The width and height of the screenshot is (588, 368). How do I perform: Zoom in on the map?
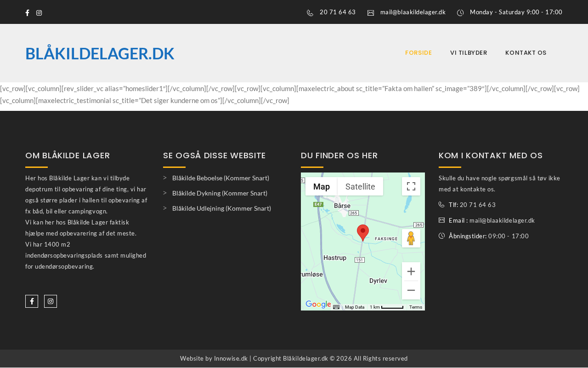(411, 271)
